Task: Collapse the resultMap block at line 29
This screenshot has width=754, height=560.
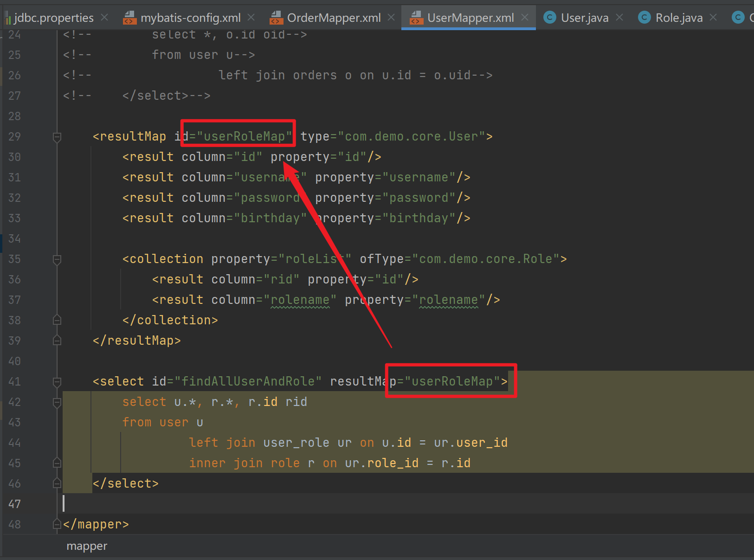Action: point(57,137)
